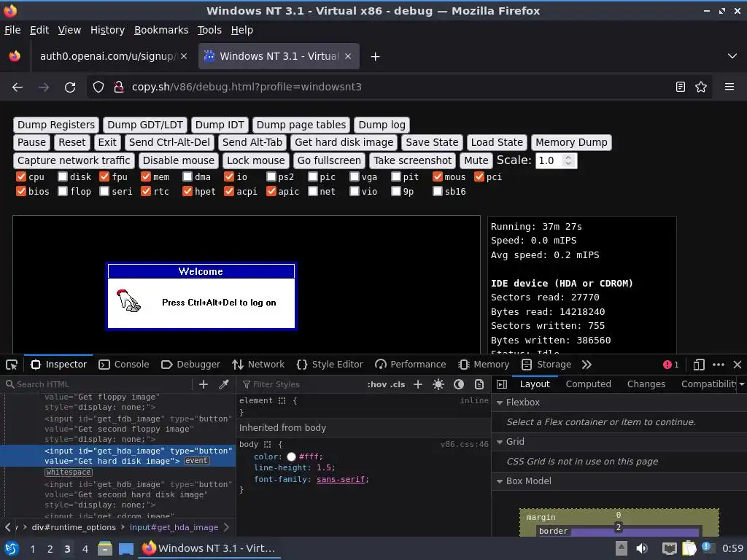The width and height of the screenshot is (747, 560).
Task: Collapse the Flexbox section
Action: 500,402
